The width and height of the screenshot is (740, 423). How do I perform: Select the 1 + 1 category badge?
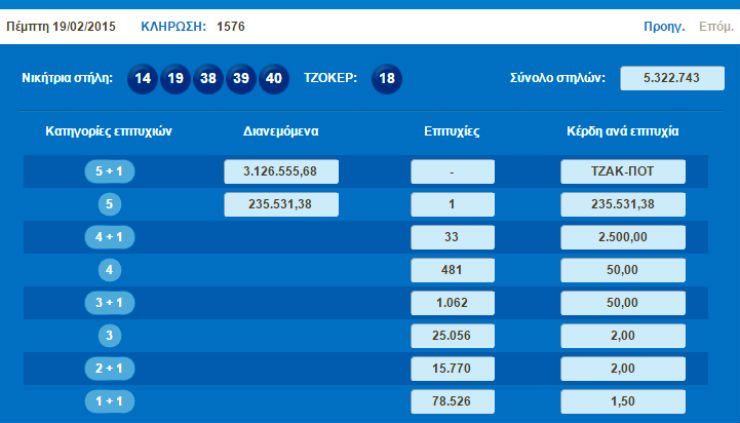[110, 401]
